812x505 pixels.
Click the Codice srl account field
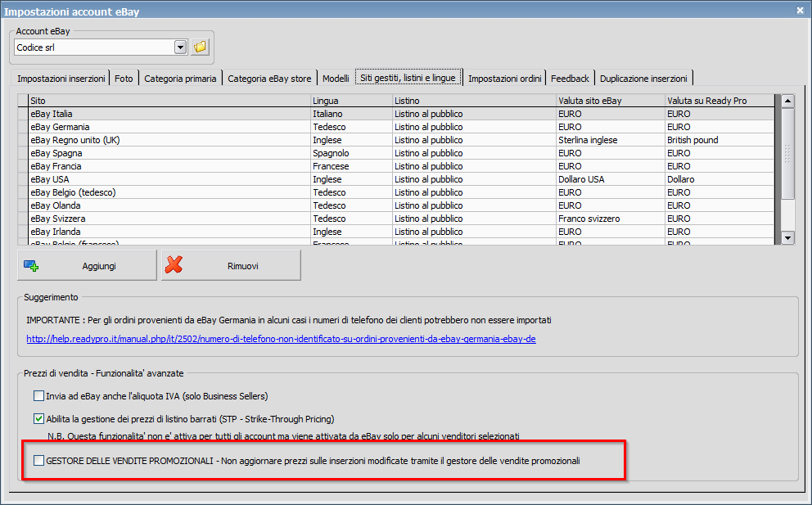tap(95, 47)
